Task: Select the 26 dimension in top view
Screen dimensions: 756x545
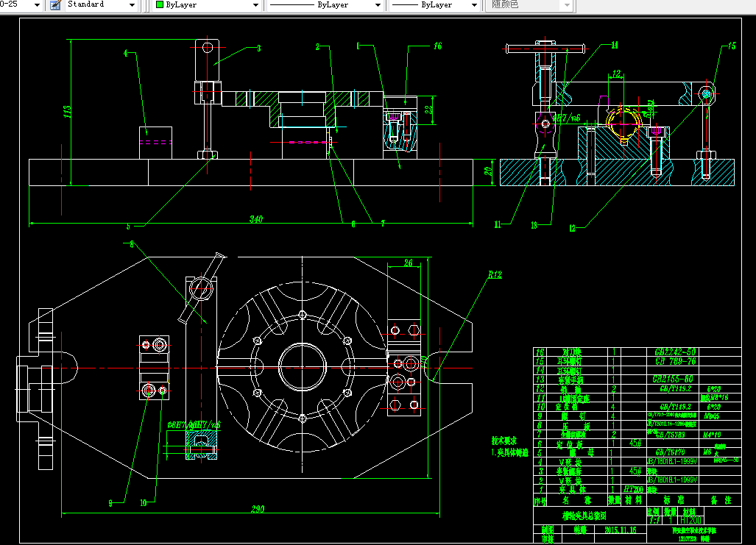Action: coord(409,263)
